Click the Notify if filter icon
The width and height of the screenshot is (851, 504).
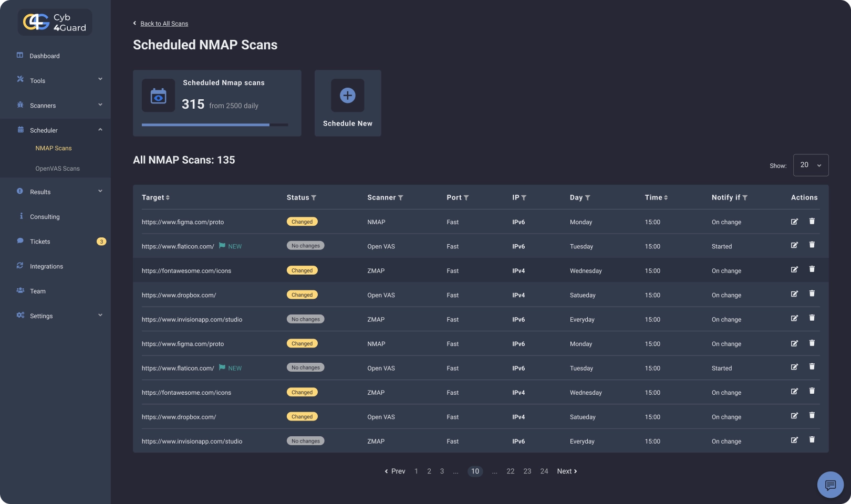click(x=745, y=198)
